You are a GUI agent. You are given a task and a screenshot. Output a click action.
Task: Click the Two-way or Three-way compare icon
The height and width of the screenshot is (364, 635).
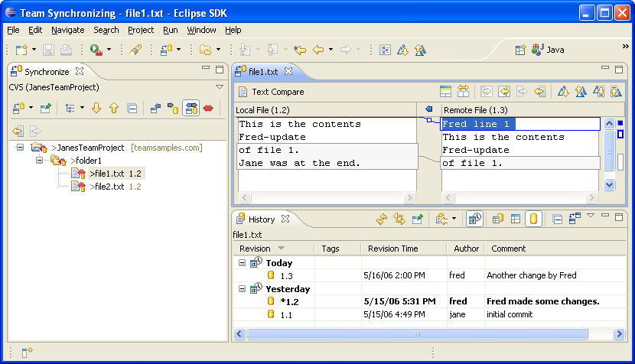pyautogui.click(x=463, y=92)
